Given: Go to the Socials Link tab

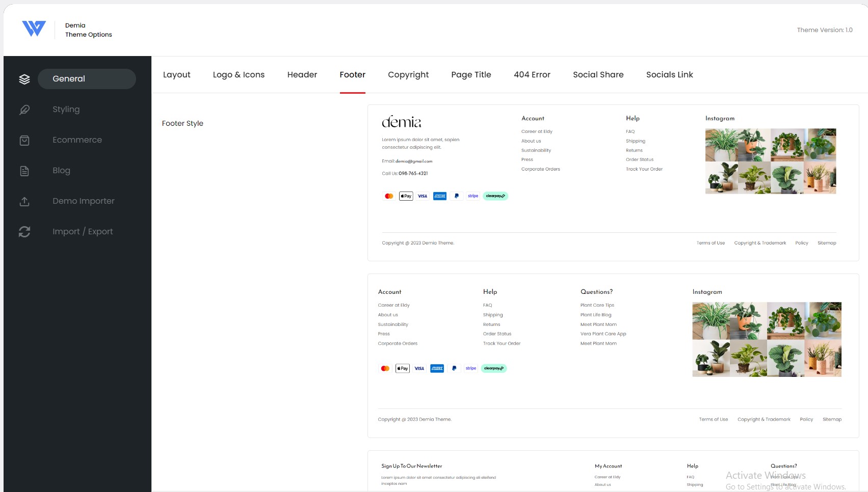Looking at the screenshot, I should 670,74.
